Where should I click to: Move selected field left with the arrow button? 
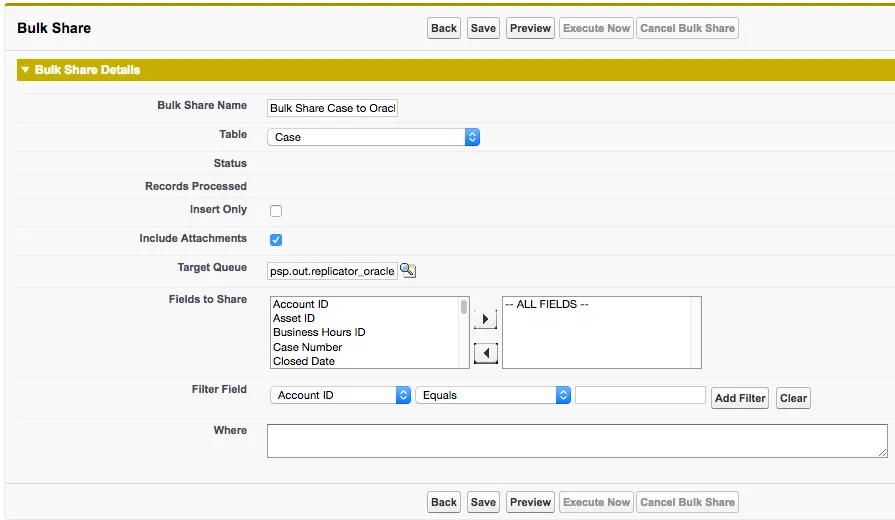coord(485,353)
